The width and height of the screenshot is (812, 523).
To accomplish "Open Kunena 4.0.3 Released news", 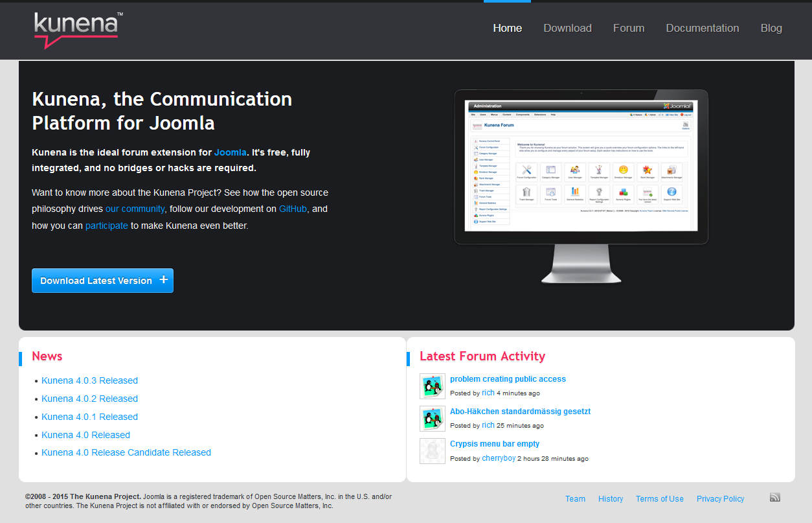I will click(89, 380).
